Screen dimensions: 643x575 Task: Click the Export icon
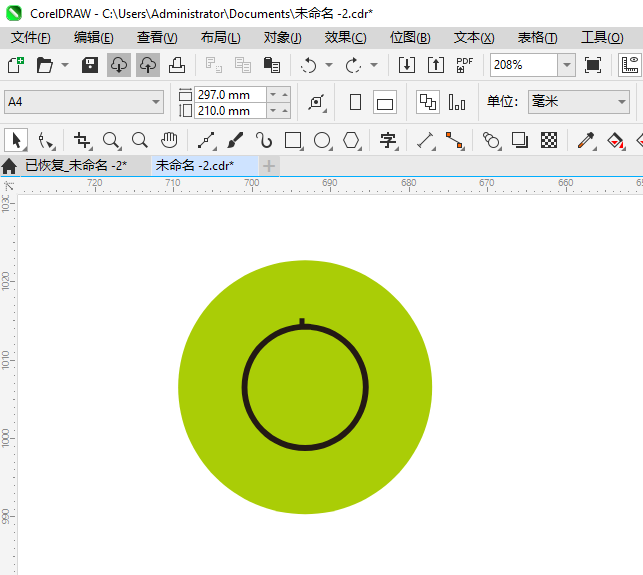[x=436, y=65]
